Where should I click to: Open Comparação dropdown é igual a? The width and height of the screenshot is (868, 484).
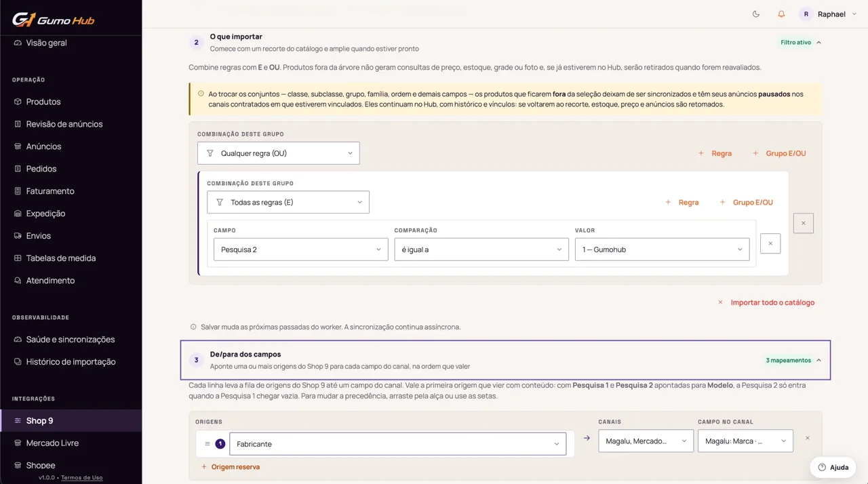[x=481, y=249]
